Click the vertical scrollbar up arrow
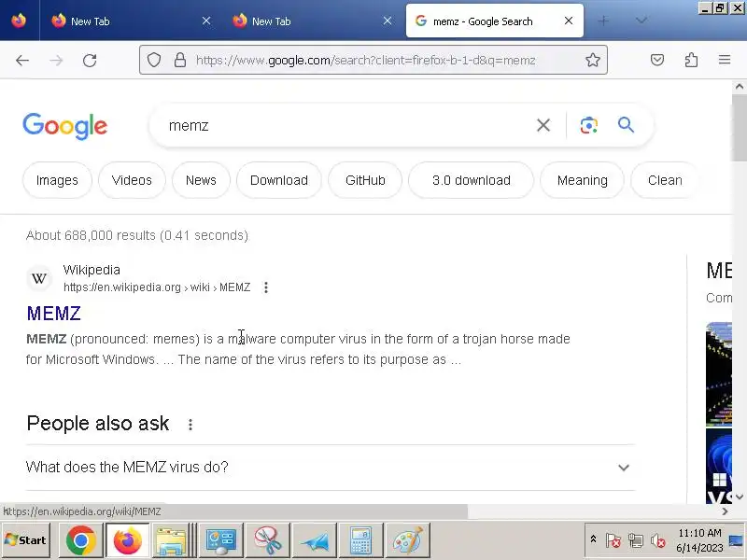The image size is (747, 560). pyautogui.click(x=740, y=87)
